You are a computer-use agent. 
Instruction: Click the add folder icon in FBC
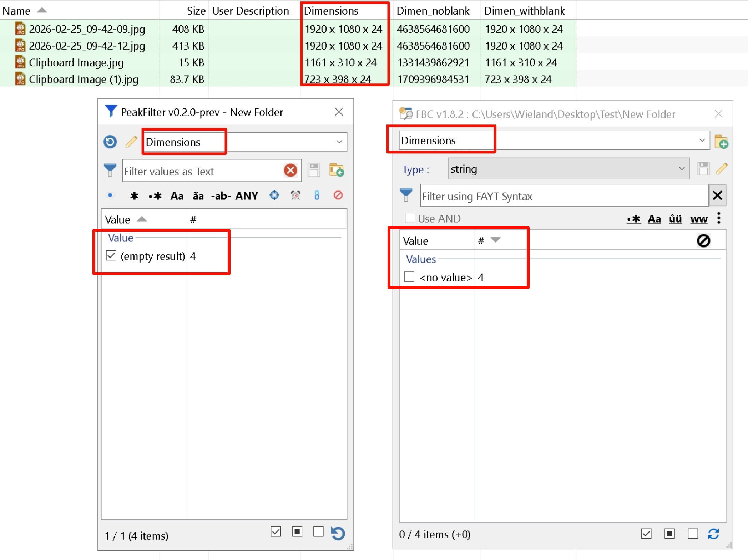coord(721,142)
